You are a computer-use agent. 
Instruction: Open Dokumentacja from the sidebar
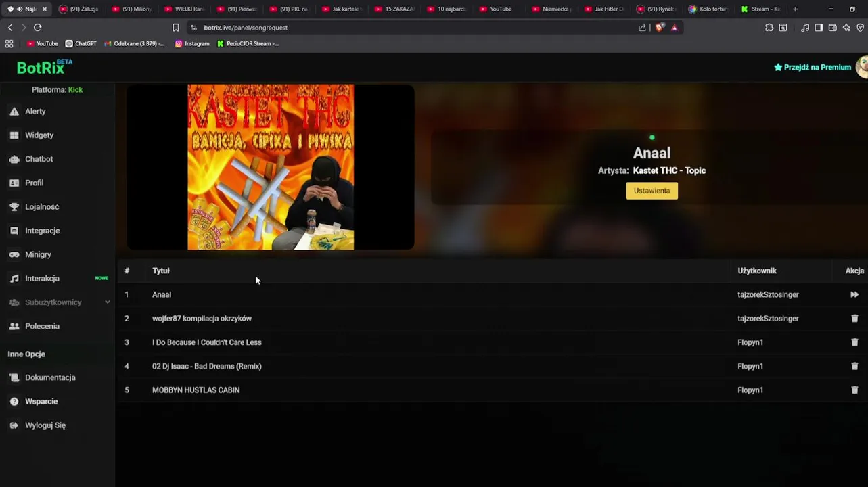[x=50, y=377]
